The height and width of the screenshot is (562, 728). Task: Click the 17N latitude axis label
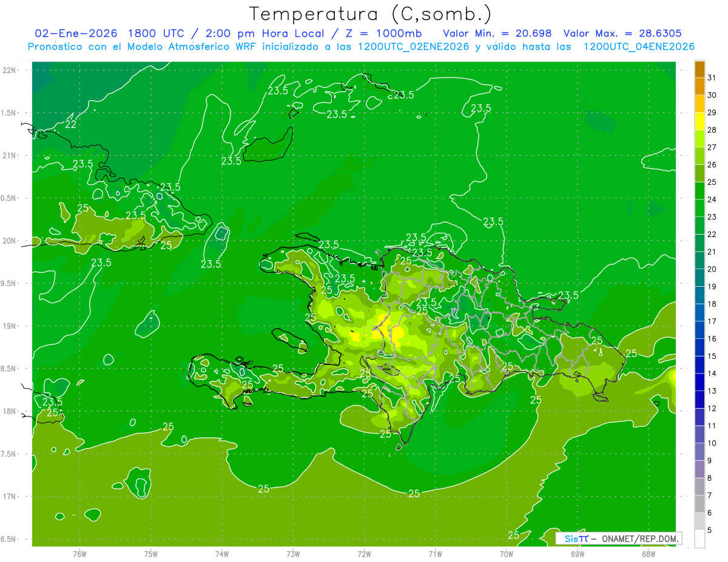10,497
